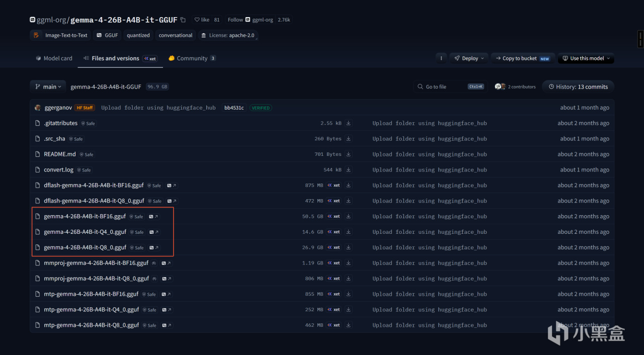
Task: Open GGUF viewer icon for dflash BF16 file
Action: coord(171,186)
